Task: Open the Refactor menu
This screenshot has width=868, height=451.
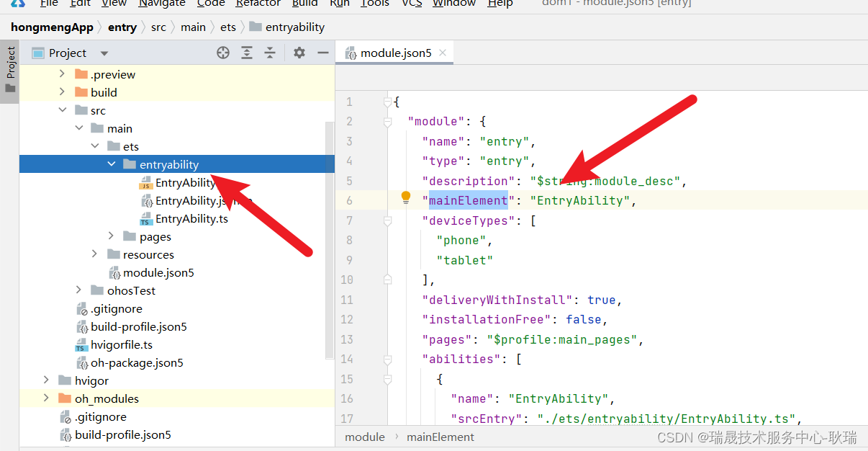Action: pyautogui.click(x=258, y=4)
